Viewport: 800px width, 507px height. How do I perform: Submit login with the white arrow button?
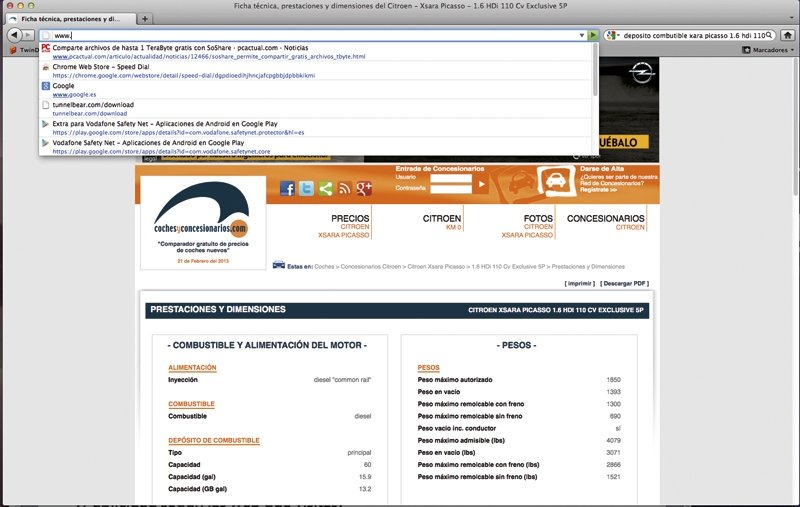[482, 184]
